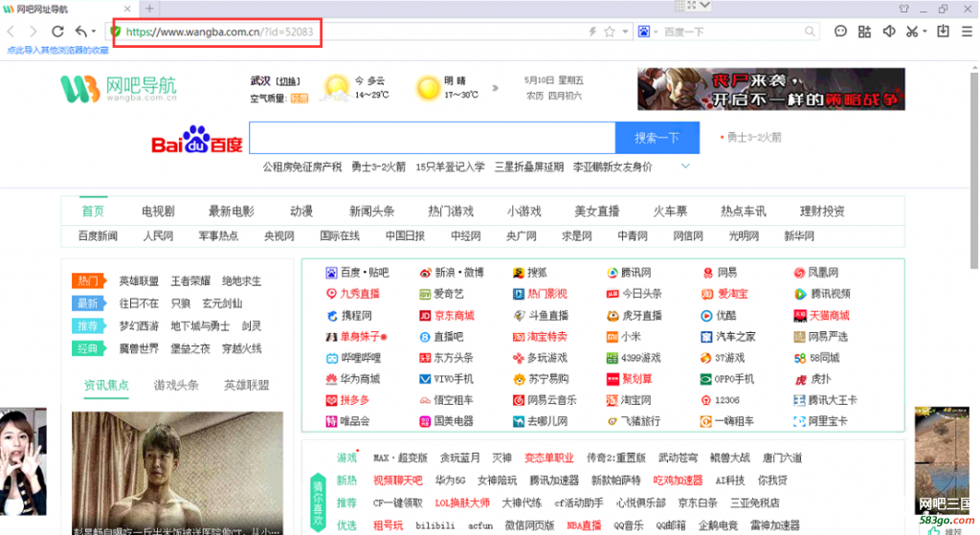Click the scissors screenshot icon

pyautogui.click(x=912, y=32)
